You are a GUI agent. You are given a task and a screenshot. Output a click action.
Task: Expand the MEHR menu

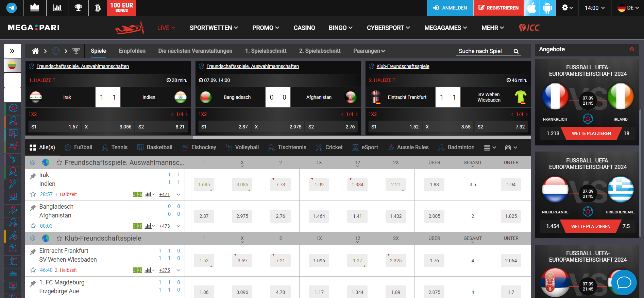tap(493, 28)
